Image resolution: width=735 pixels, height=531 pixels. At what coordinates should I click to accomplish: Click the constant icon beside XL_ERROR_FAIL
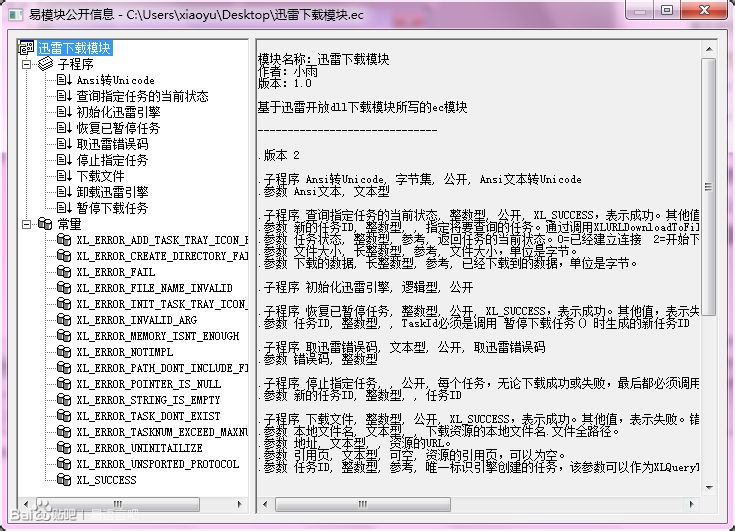click(x=64, y=272)
